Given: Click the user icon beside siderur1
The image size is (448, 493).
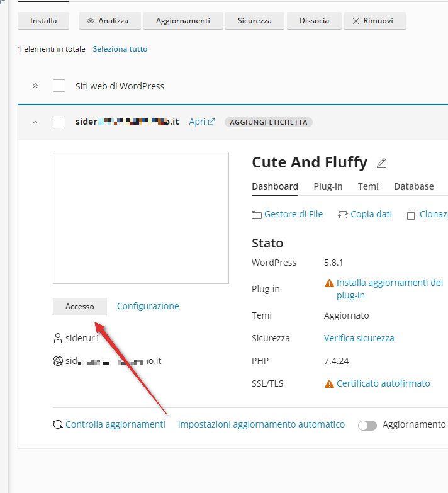Looking at the screenshot, I should tap(58, 338).
